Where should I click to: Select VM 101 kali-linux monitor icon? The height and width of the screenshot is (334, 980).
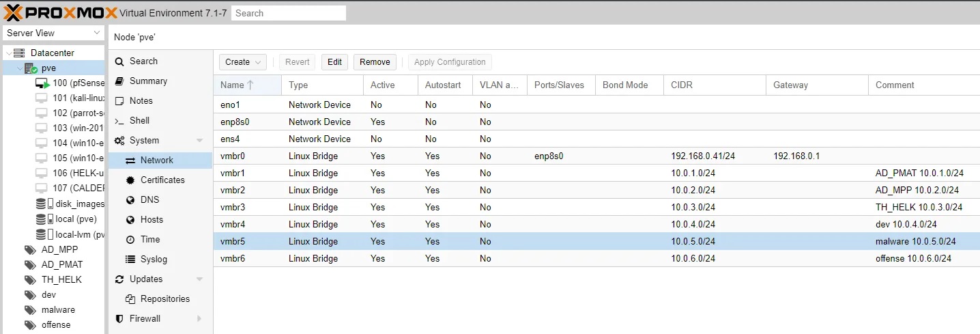coord(42,98)
